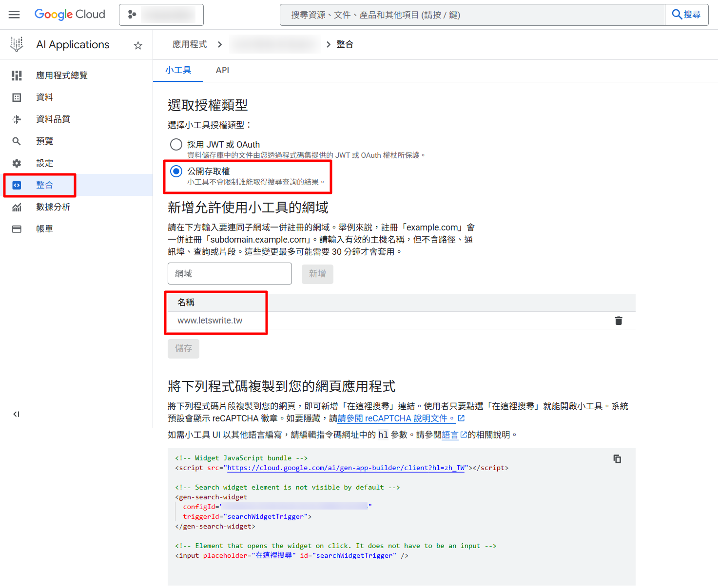
Task: Select the 採用 JWT 或 OAuth radio button
Action: click(x=176, y=145)
